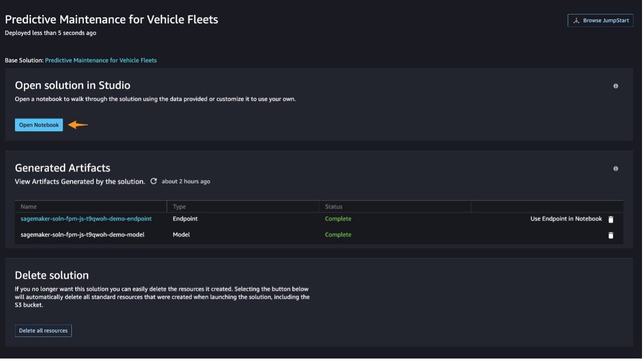
Task: Select the sagemaker-soln-fpm-js-t9qwoh-demo-model name
Action: 83,235
